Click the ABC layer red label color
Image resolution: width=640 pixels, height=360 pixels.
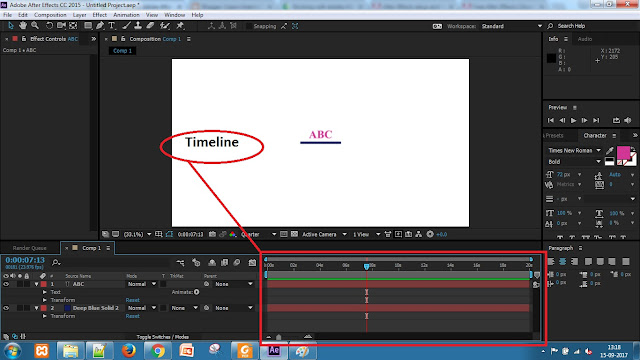click(x=44, y=284)
